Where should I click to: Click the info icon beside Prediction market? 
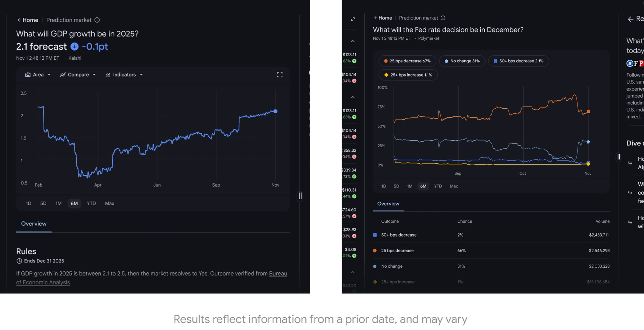coord(97,20)
